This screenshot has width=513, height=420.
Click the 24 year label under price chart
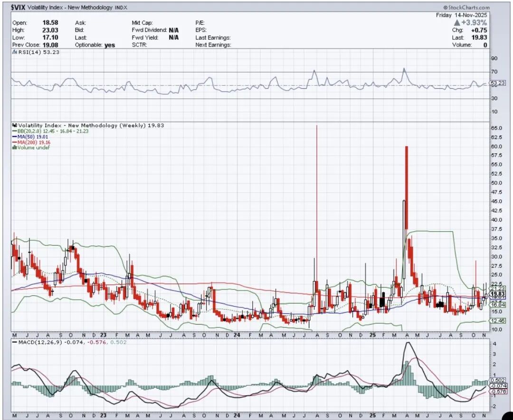click(237, 335)
